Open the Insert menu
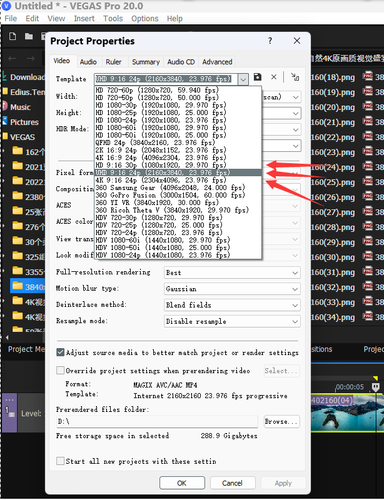The image size is (384, 500). (84, 18)
